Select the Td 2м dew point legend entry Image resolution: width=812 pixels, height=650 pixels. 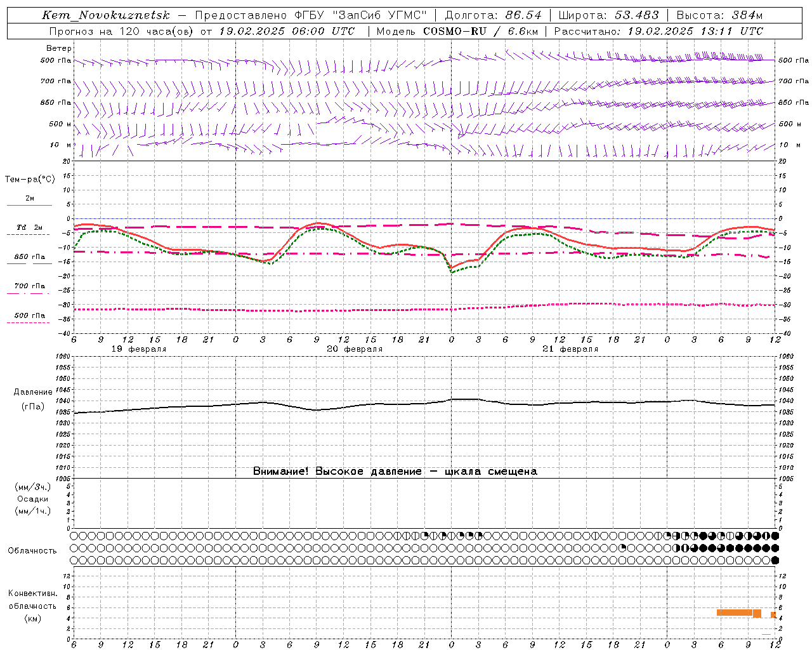pos(29,230)
